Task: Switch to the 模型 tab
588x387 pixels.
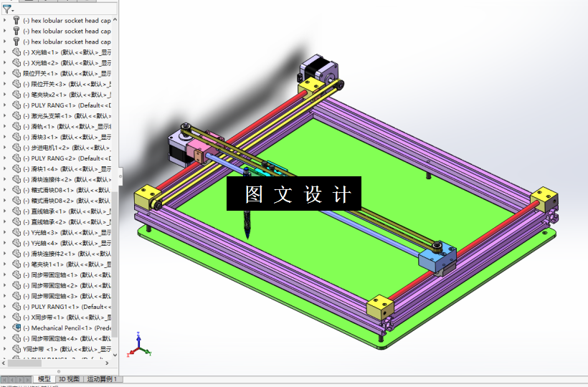Action: click(44, 379)
